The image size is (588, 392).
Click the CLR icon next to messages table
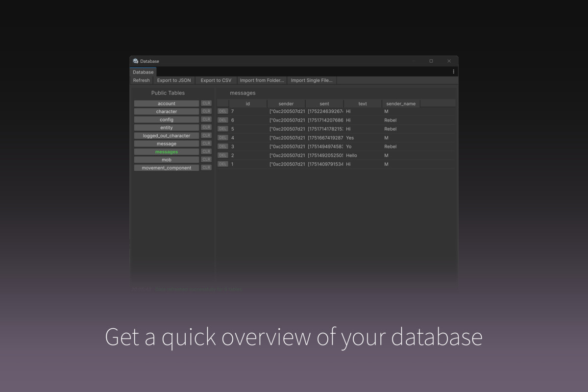point(206,151)
